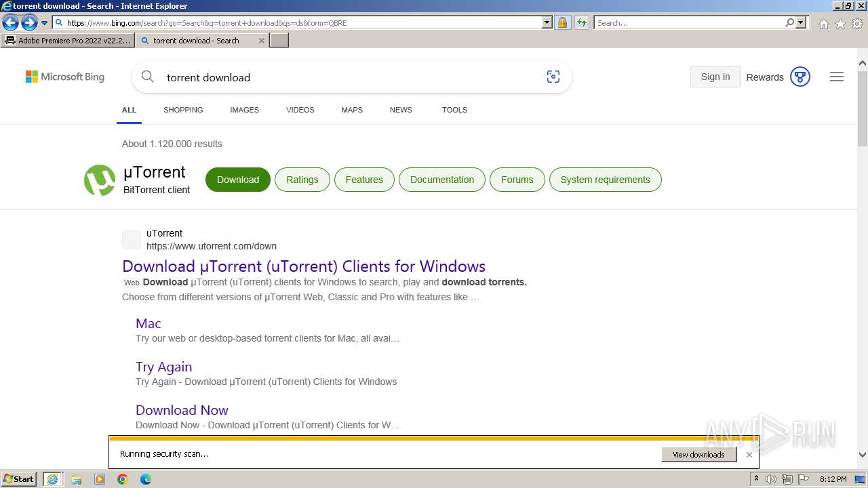Image resolution: width=868 pixels, height=488 pixels.
Task: Switch to the Adobe Premiere Pro 2022 tab
Action: 68,41
